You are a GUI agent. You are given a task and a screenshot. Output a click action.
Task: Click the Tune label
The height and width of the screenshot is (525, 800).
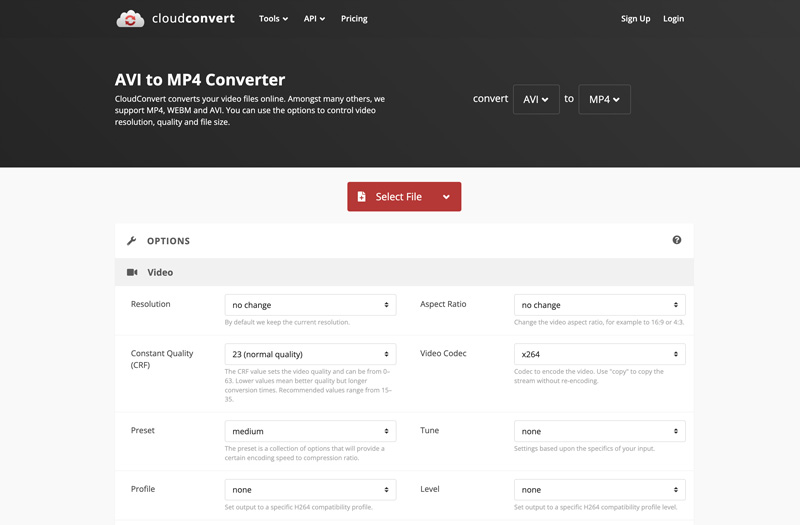(x=429, y=430)
